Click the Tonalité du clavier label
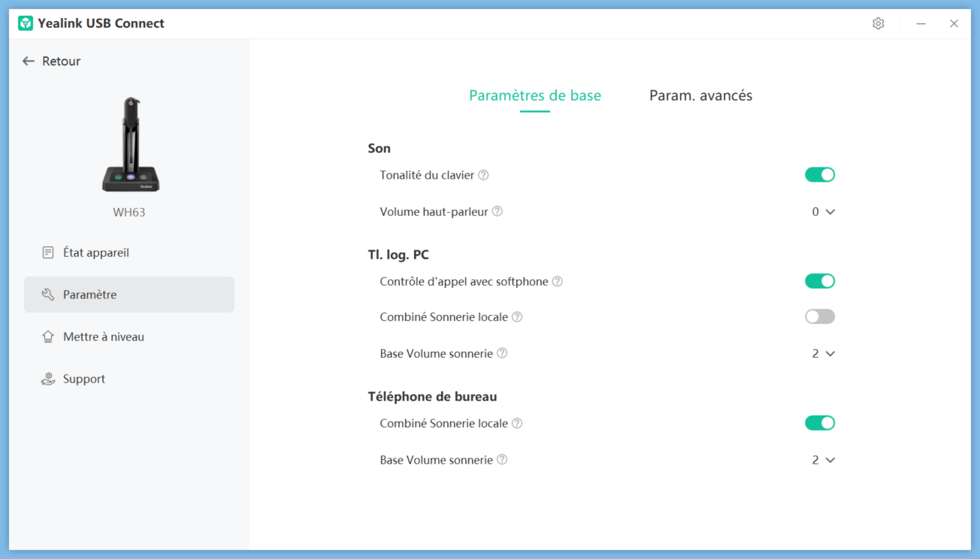The width and height of the screenshot is (980, 559). click(x=427, y=175)
